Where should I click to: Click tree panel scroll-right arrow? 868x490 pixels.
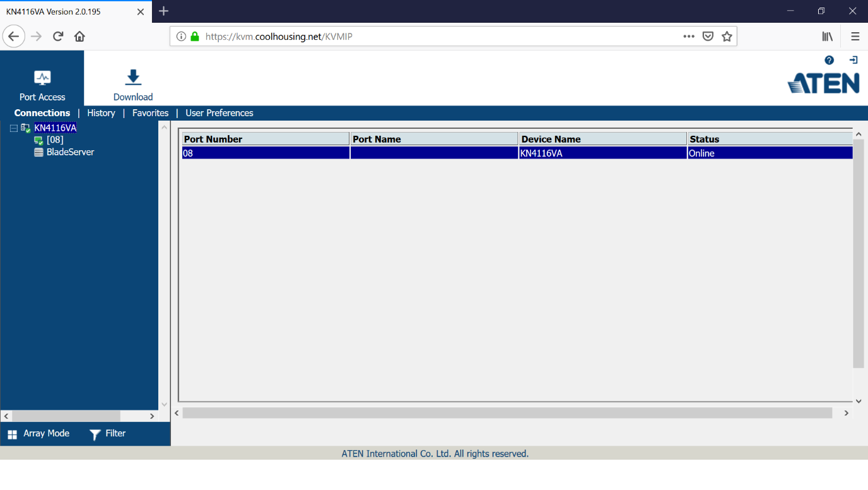point(152,416)
